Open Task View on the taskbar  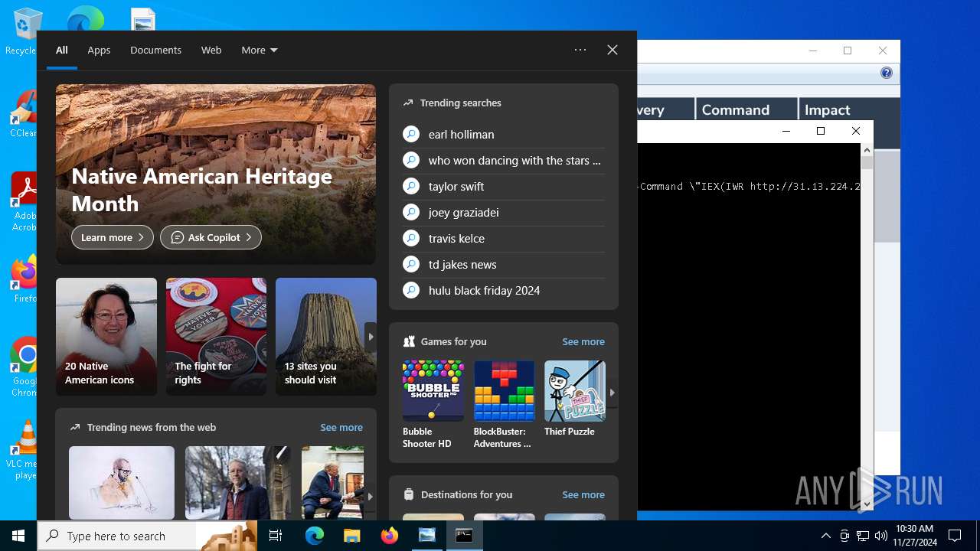pyautogui.click(x=276, y=536)
